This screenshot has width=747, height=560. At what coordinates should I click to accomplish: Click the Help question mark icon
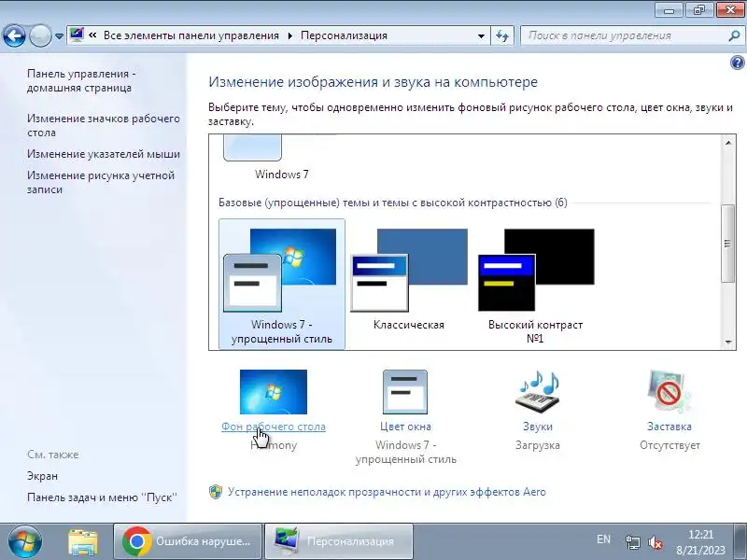click(737, 63)
